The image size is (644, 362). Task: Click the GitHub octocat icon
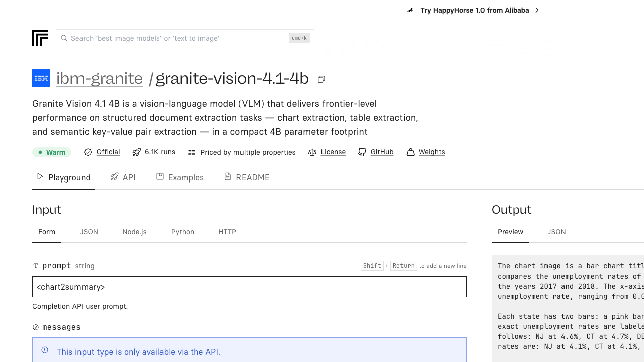(x=362, y=152)
